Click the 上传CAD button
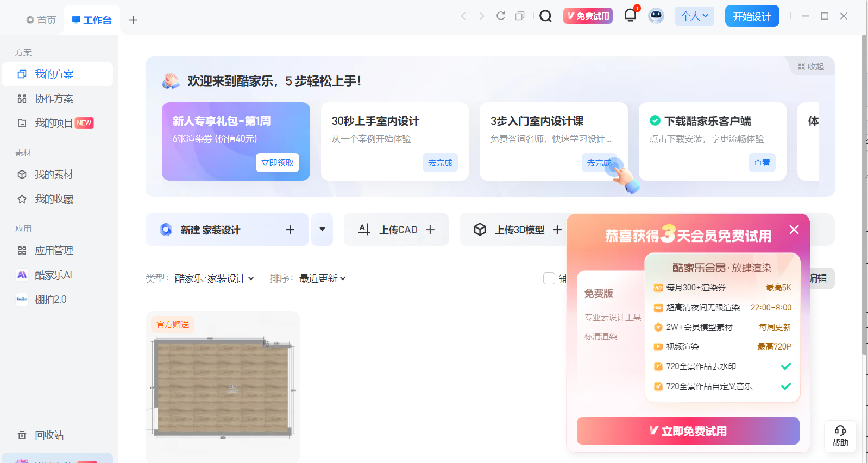 click(396, 230)
